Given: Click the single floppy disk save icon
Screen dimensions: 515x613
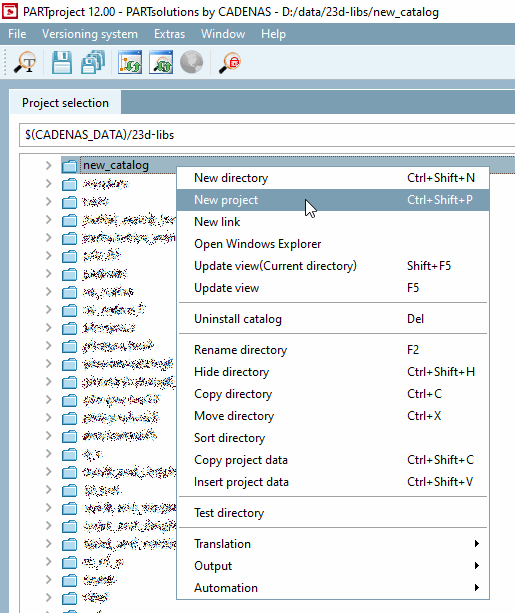Looking at the screenshot, I should tap(62, 63).
